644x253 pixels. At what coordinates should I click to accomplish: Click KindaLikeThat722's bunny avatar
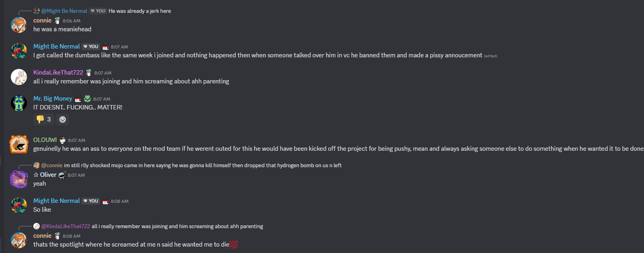coord(19,77)
